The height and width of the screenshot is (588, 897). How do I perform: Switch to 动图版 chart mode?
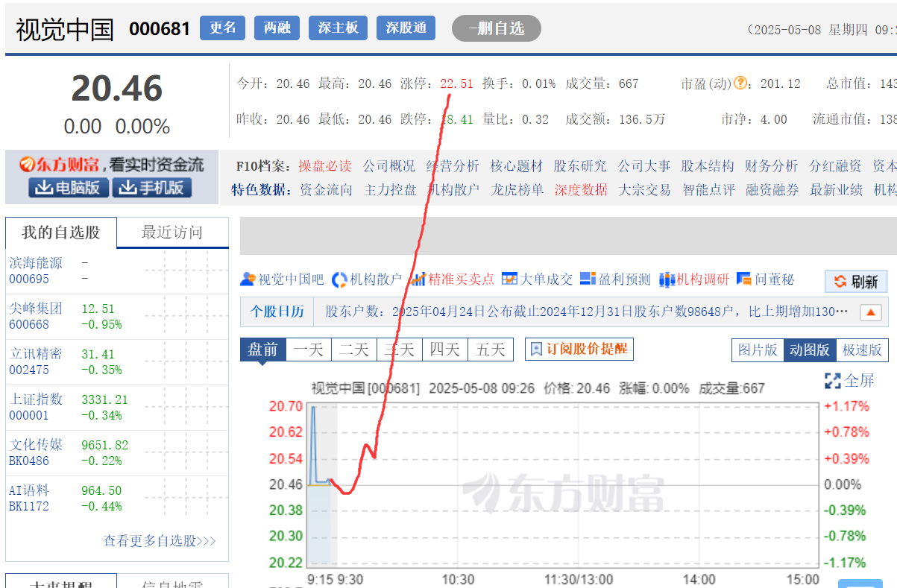(810, 350)
